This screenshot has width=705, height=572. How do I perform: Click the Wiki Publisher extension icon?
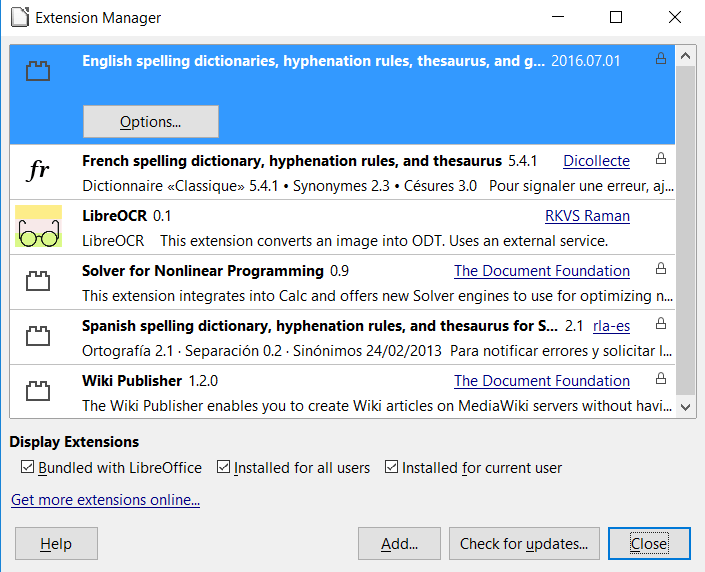coord(38,391)
